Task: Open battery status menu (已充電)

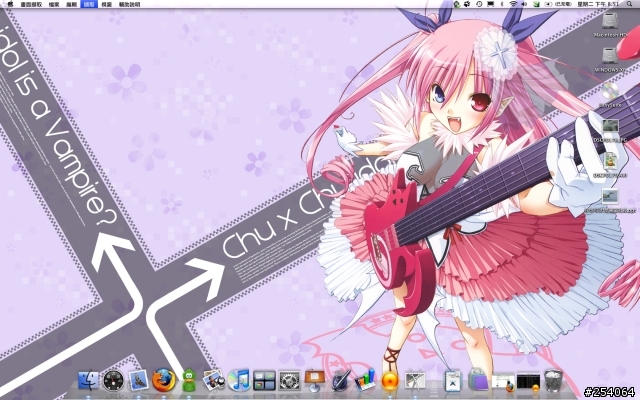Action: (559, 4)
